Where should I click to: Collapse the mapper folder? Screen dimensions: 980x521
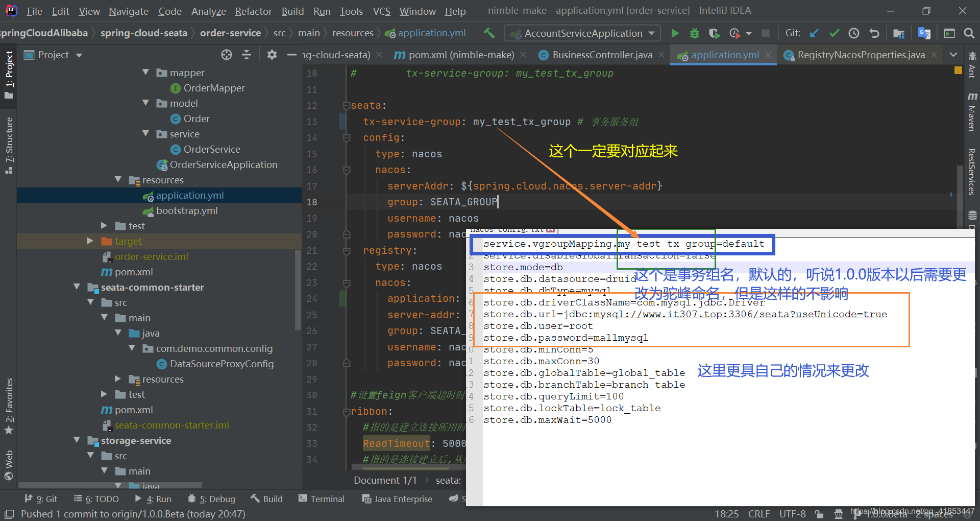[145, 73]
